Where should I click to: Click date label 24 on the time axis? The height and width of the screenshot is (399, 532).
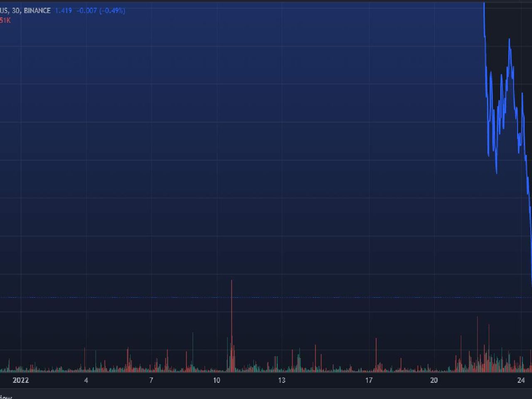coord(521,380)
